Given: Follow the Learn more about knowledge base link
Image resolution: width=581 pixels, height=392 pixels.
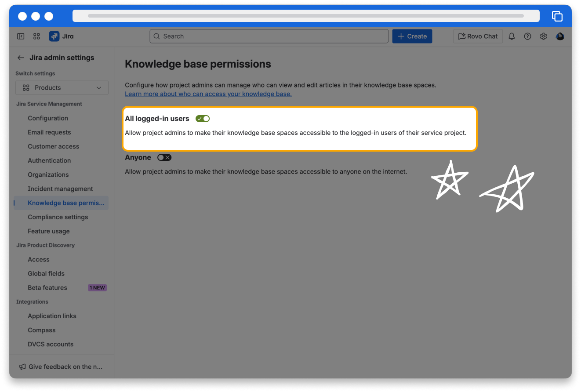Looking at the screenshot, I should pos(208,94).
